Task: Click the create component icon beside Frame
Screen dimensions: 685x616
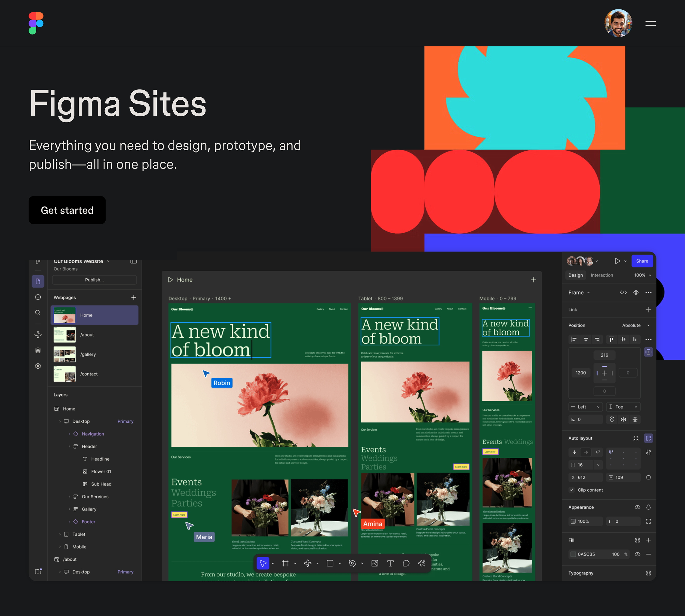Action: point(636,292)
